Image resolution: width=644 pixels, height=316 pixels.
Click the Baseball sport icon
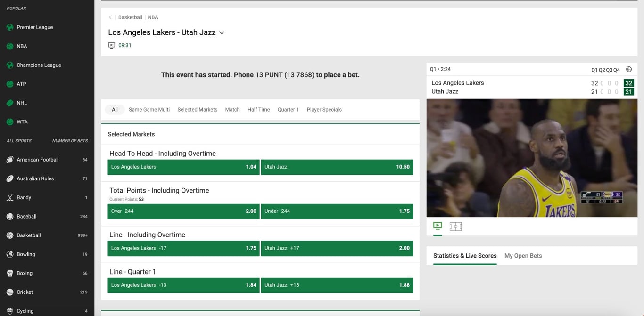point(9,216)
